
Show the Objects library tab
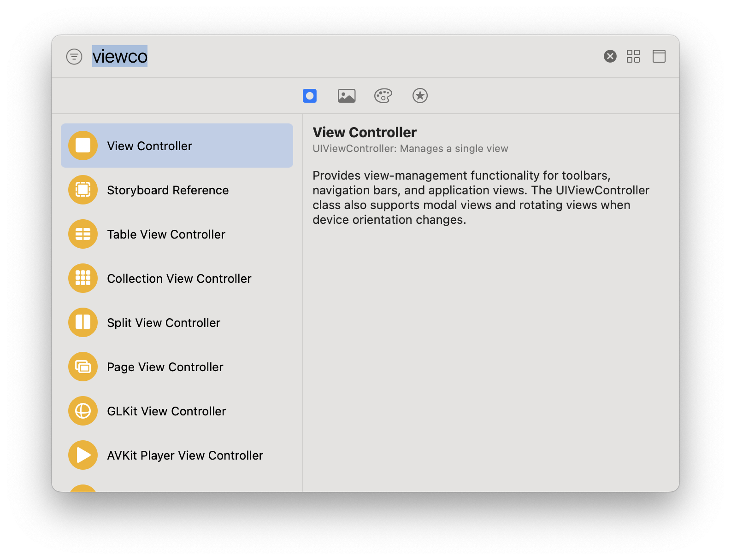click(x=310, y=96)
